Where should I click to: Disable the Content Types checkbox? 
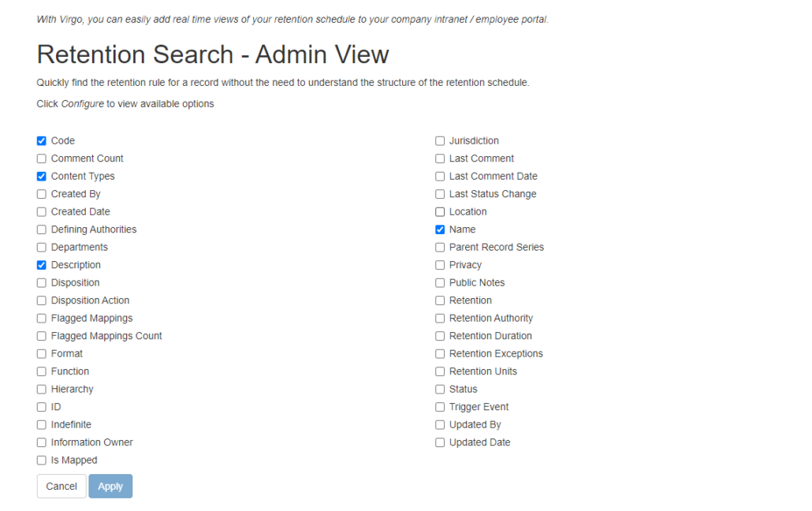tap(41, 176)
